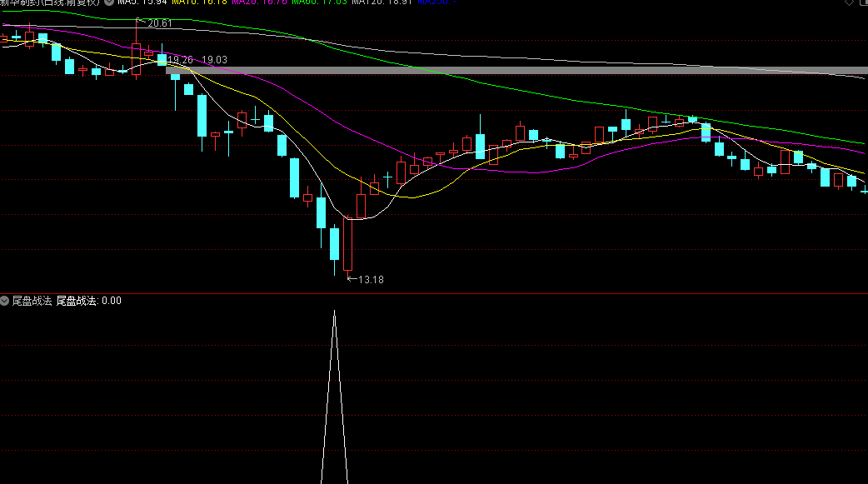Click the 13.18 lowest price label

pyautogui.click(x=371, y=280)
